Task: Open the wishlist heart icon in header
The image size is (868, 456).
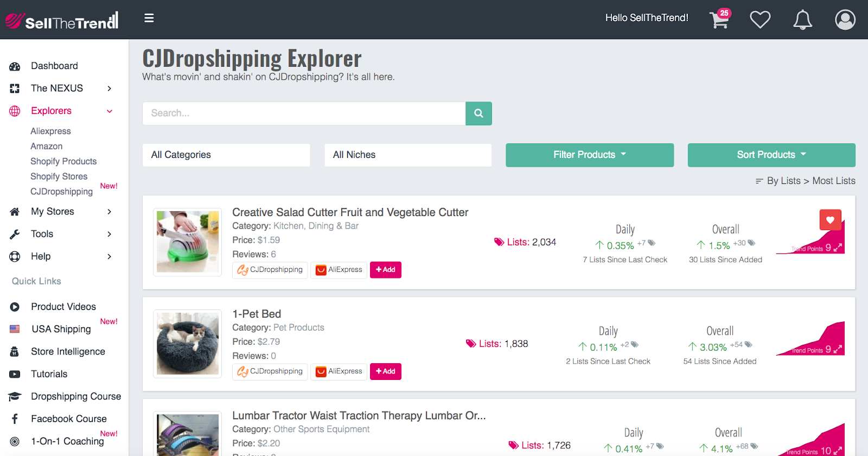Action: pos(760,20)
